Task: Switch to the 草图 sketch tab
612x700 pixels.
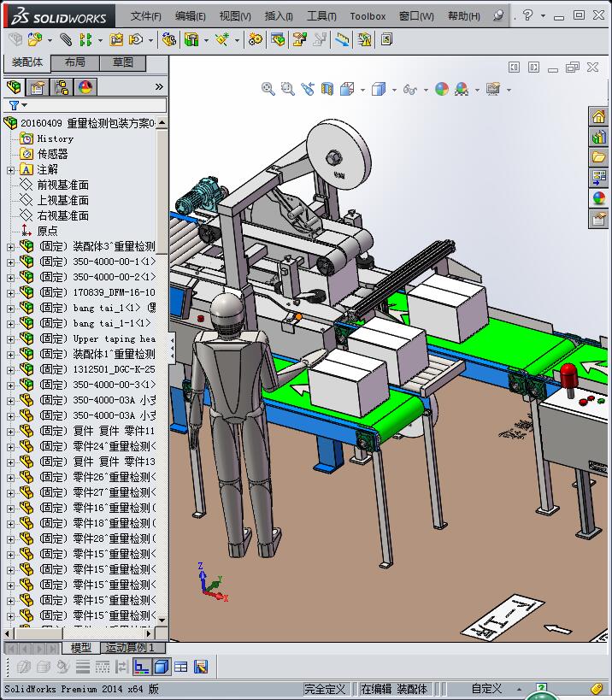Action: point(123,62)
